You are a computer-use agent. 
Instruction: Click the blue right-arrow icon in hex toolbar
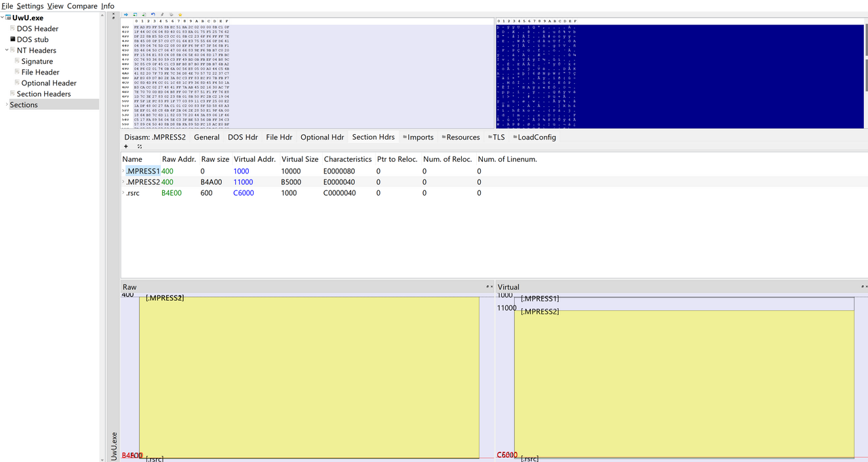pos(126,14)
